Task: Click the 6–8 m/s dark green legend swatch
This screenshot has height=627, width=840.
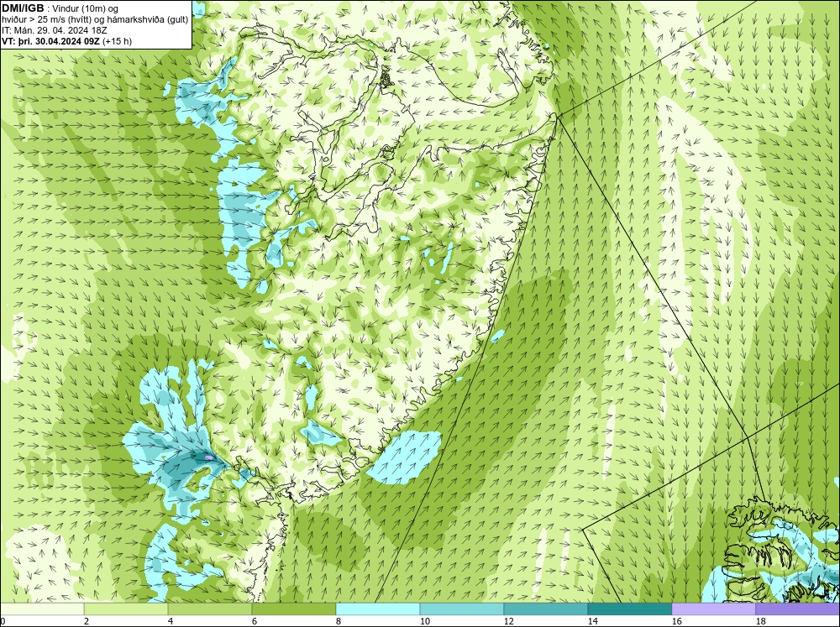Action: [293, 609]
